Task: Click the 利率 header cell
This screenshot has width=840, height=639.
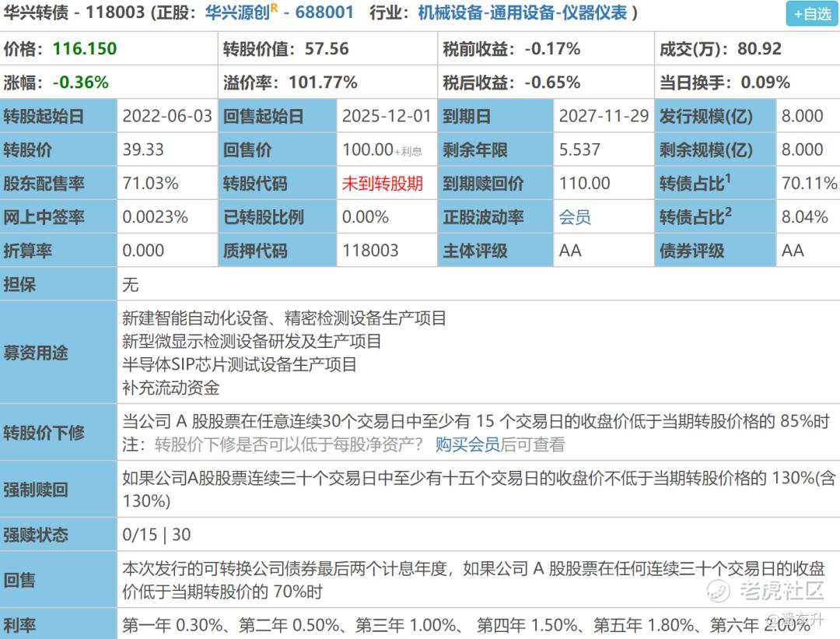Action: click(x=58, y=624)
